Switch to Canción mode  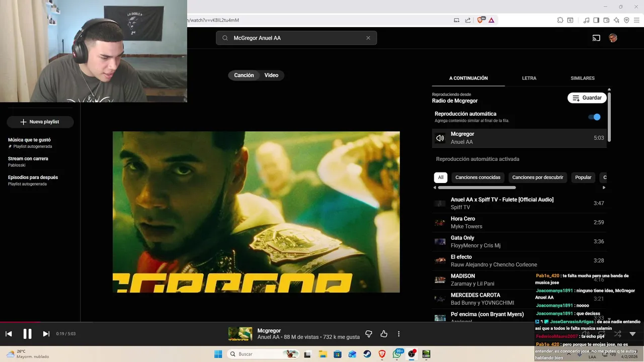tap(244, 75)
